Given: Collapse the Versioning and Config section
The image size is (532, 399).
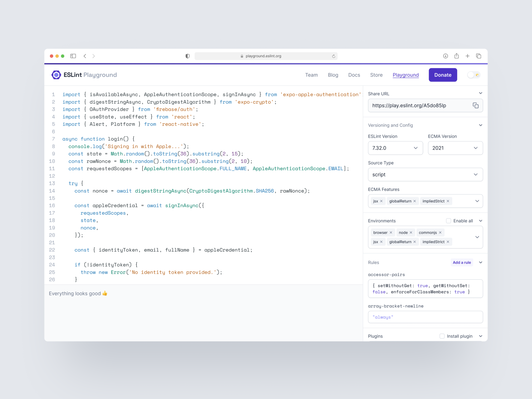Looking at the screenshot, I should (x=480, y=125).
